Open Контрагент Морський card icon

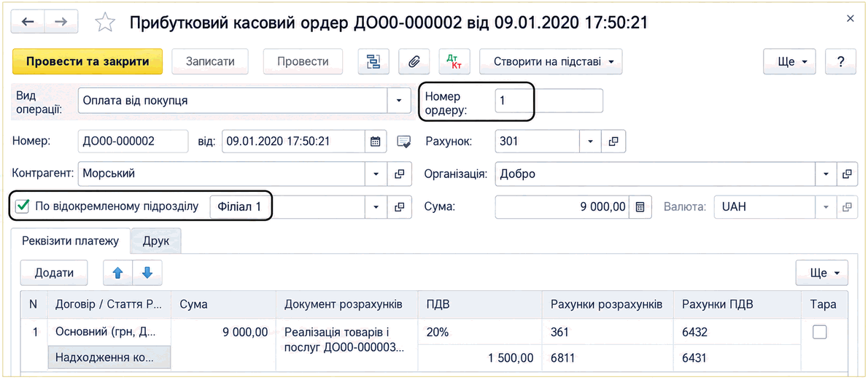coord(400,174)
